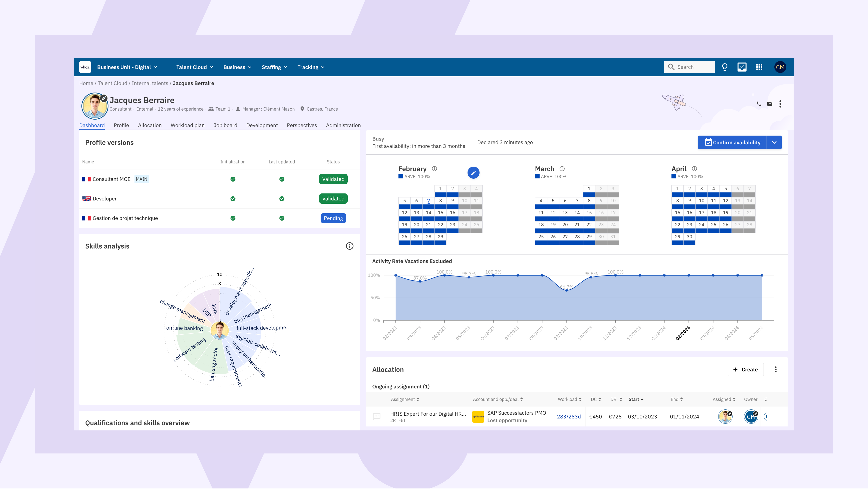
Task: Click the April ARVE blue legend swatch
Action: pyautogui.click(x=674, y=176)
